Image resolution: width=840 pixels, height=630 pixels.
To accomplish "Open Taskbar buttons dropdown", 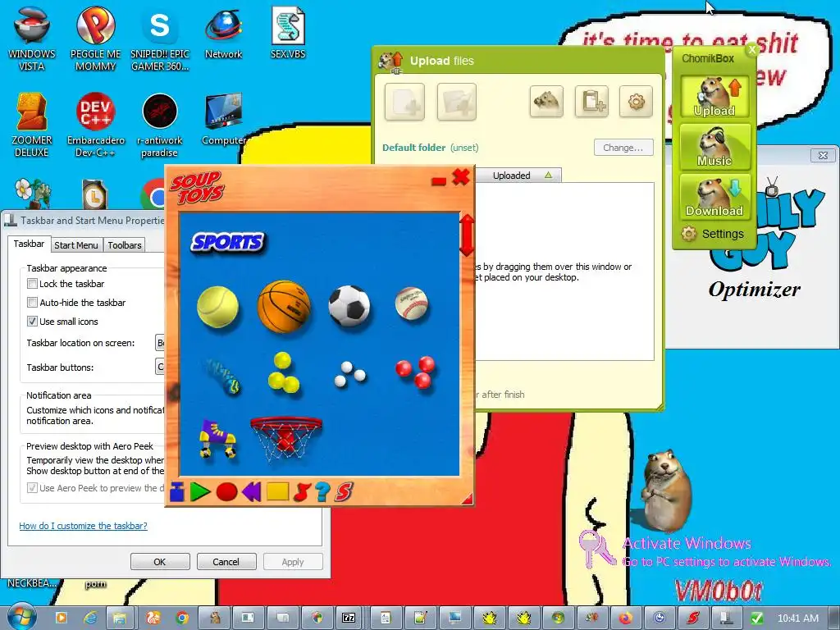I will pyautogui.click(x=160, y=367).
